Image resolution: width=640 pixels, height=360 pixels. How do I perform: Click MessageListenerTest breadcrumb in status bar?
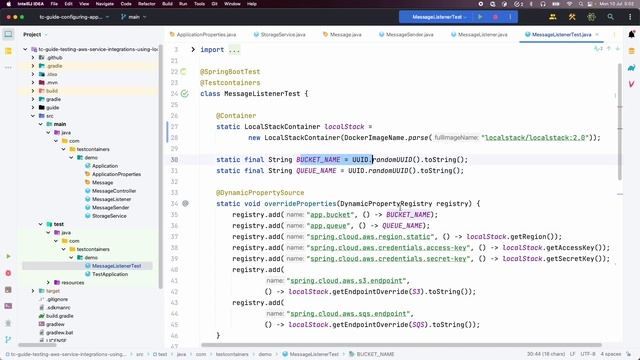[x=310, y=354]
